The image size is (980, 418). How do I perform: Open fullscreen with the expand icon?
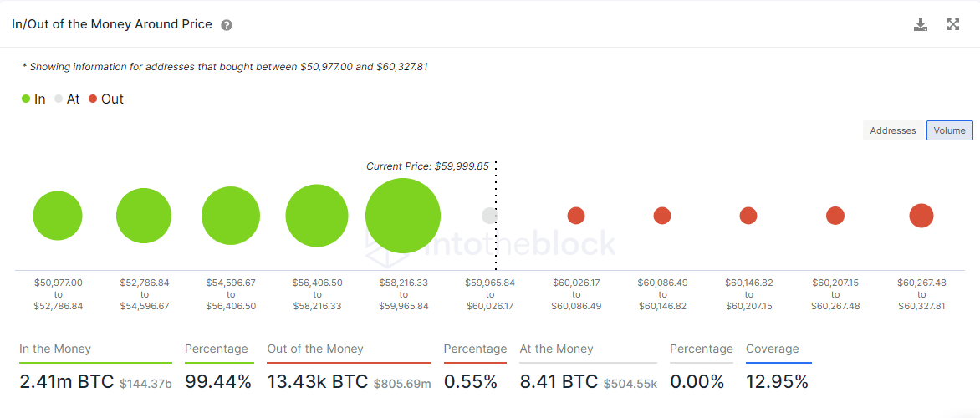coord(953,25)
